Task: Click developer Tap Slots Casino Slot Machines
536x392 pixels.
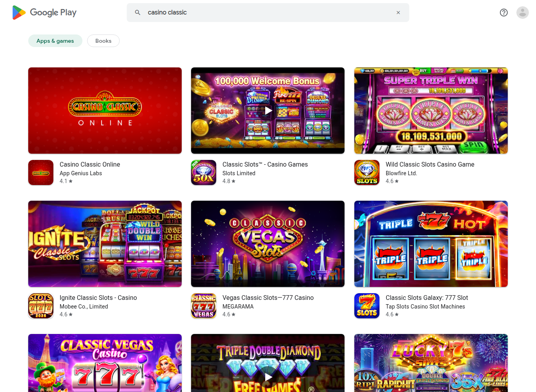Action: point(425,307)
